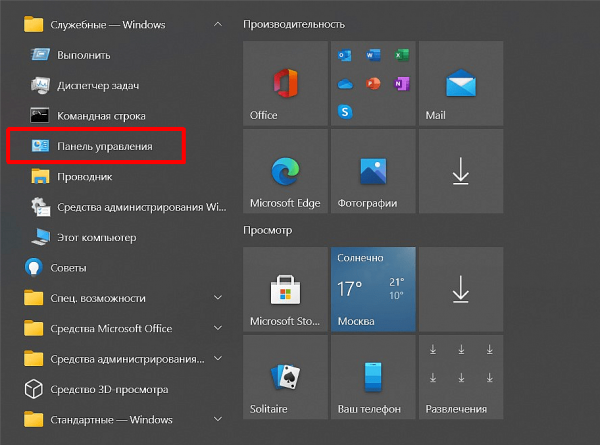The height and width of the screenshot is (445, 600).
Task: Select the Производительность group heading
Action: pyautogui.click(x=294, y=24)
